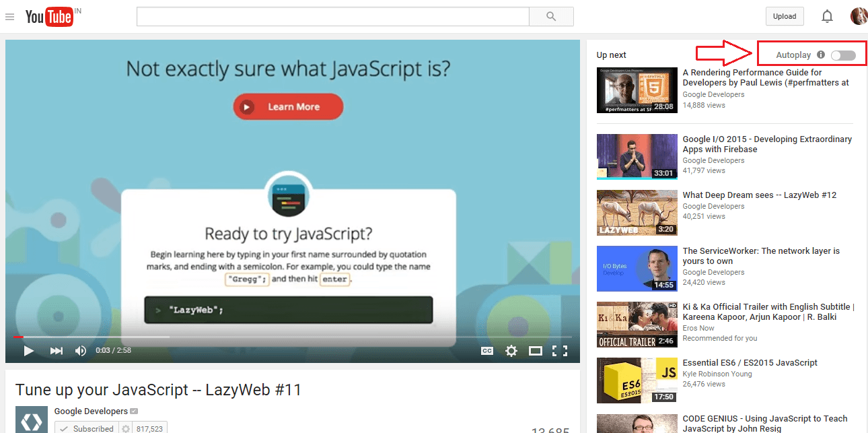
Task: Click the '40,251 views' text
Action: tap(704, 217)
